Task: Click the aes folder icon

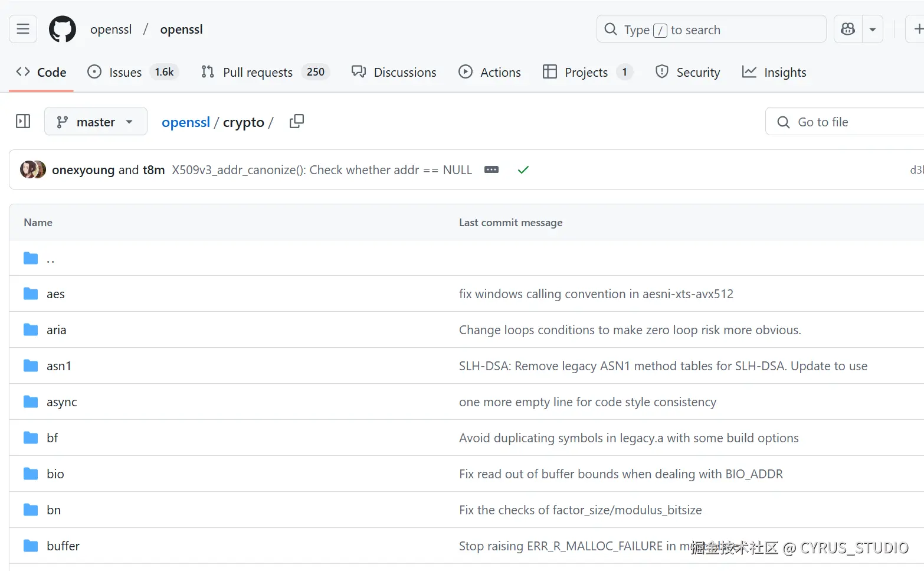Action: [31, 293]
